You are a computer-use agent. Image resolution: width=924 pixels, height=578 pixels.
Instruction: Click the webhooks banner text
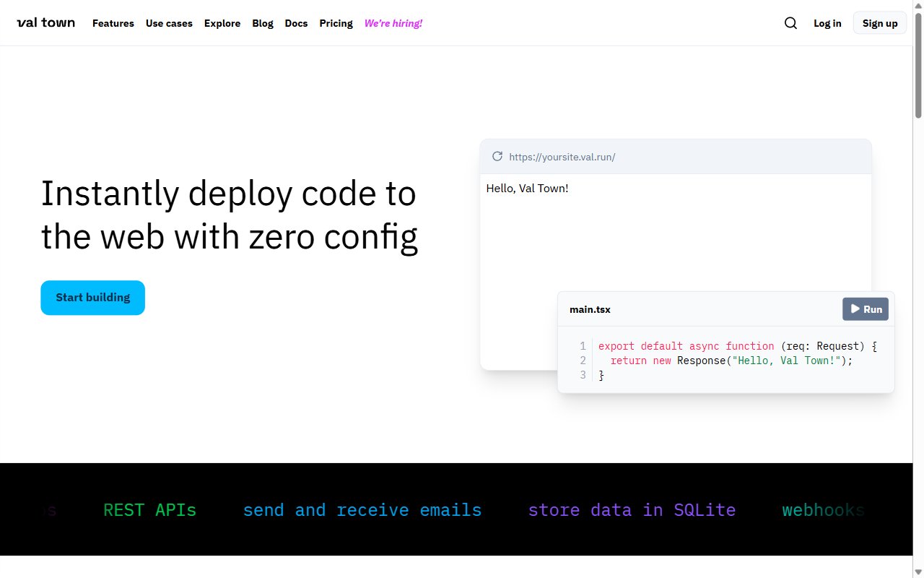coord(824,510)
